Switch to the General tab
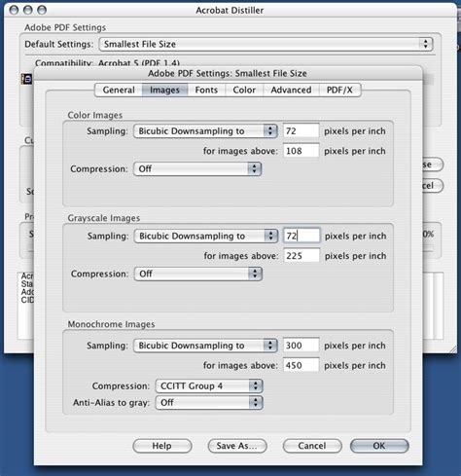This screenshot has width=461, height=476. [x=119, y=90]
